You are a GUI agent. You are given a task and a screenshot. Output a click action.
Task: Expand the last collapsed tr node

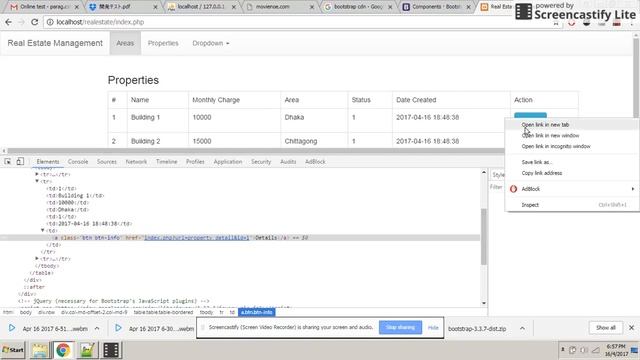pos(37,259)
